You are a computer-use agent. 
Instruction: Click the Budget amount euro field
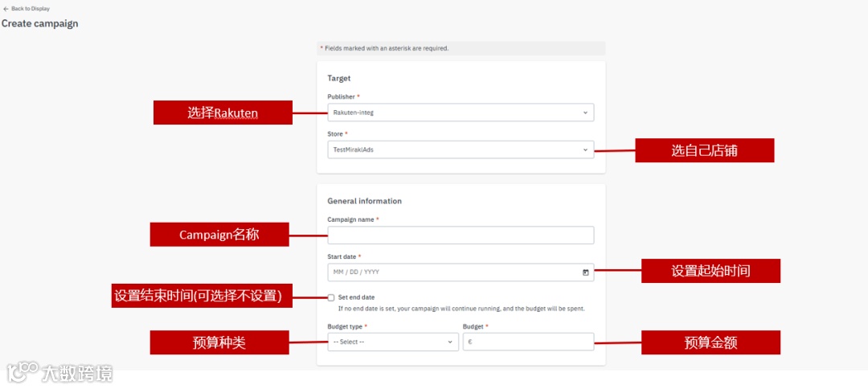click(x=528, y=342)
